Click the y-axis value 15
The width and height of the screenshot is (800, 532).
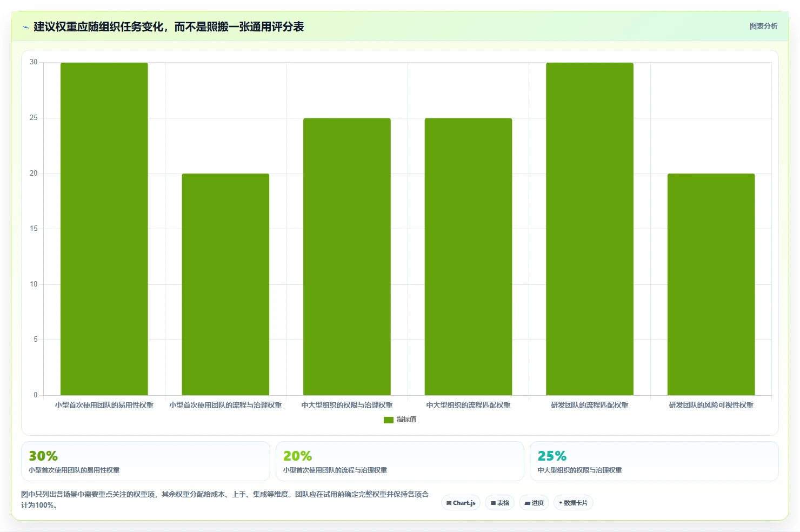34,229
